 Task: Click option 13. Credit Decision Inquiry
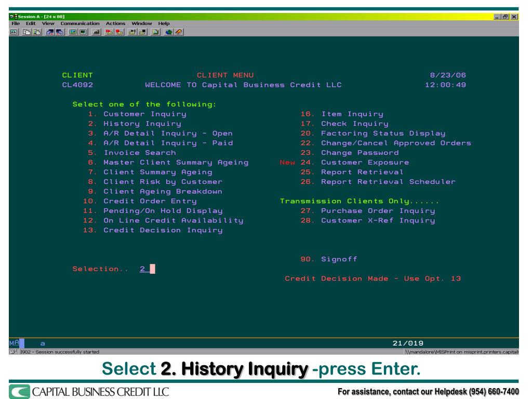153,230
